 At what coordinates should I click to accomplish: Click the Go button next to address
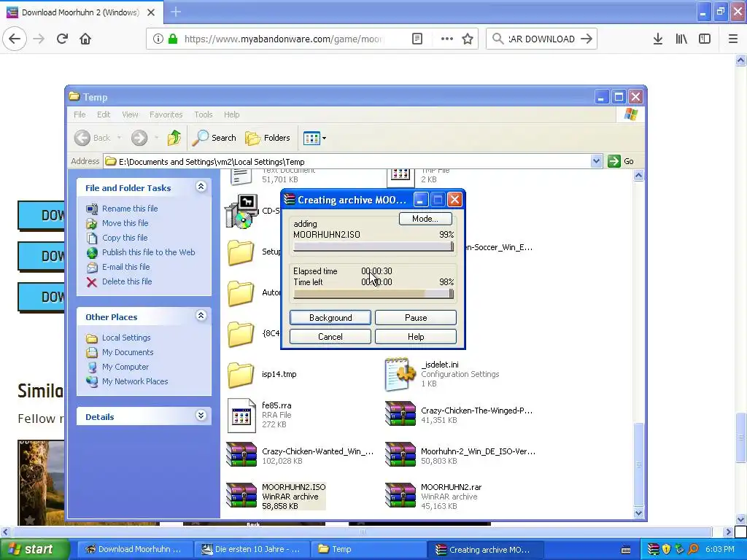621,161
